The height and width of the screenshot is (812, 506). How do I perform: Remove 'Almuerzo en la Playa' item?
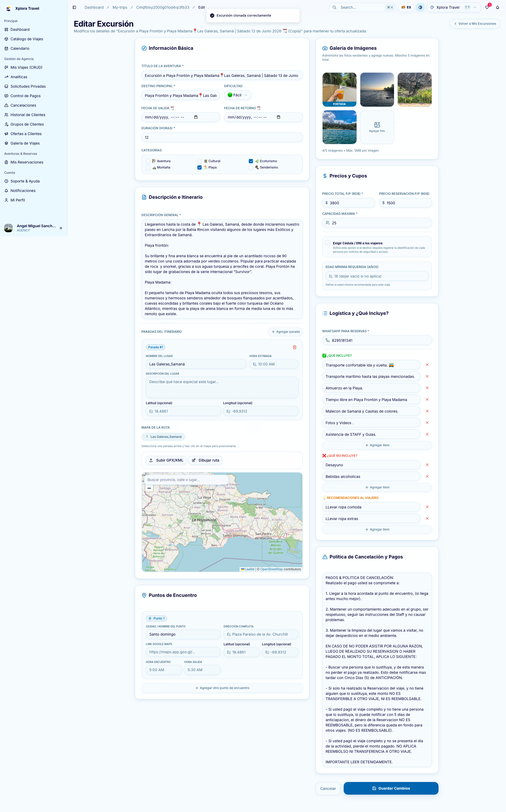(427, 388)
